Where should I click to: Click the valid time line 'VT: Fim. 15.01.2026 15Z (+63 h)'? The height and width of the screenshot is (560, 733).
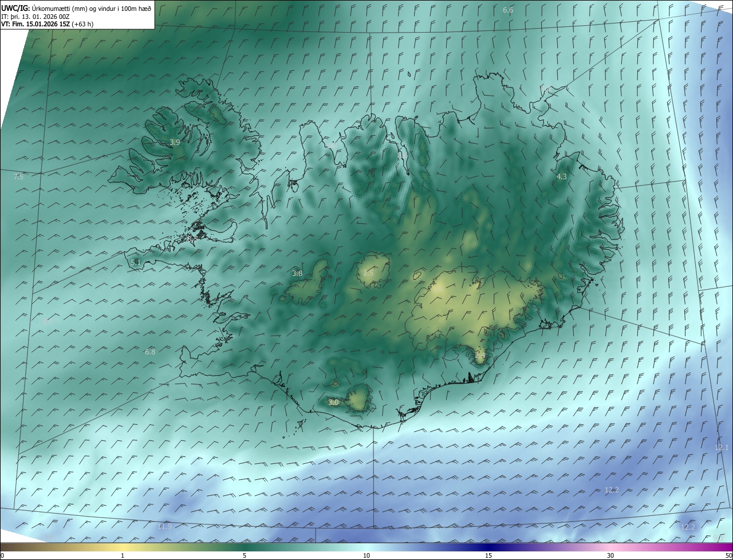tap(48, 24)
